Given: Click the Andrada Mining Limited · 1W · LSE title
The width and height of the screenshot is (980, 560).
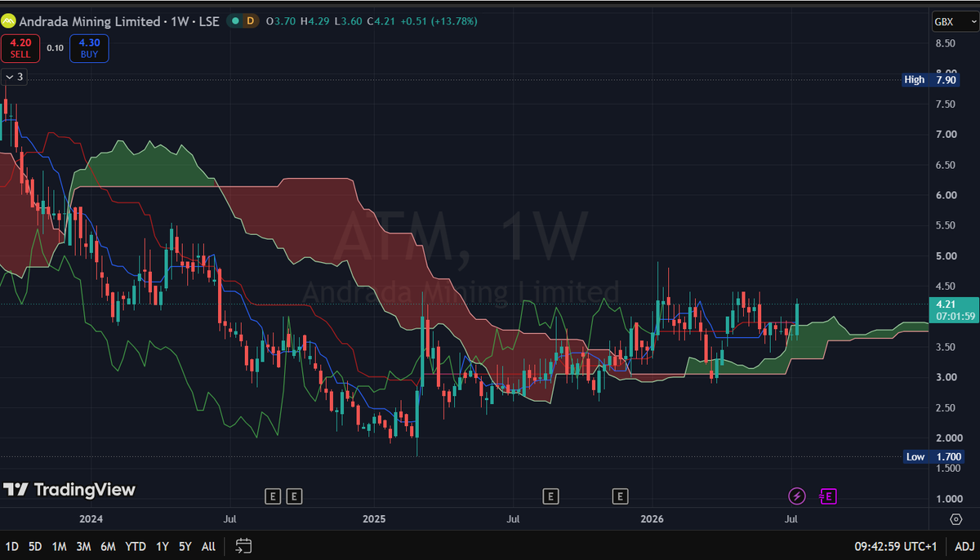Looking at the screenshot, I should [119, 21].
